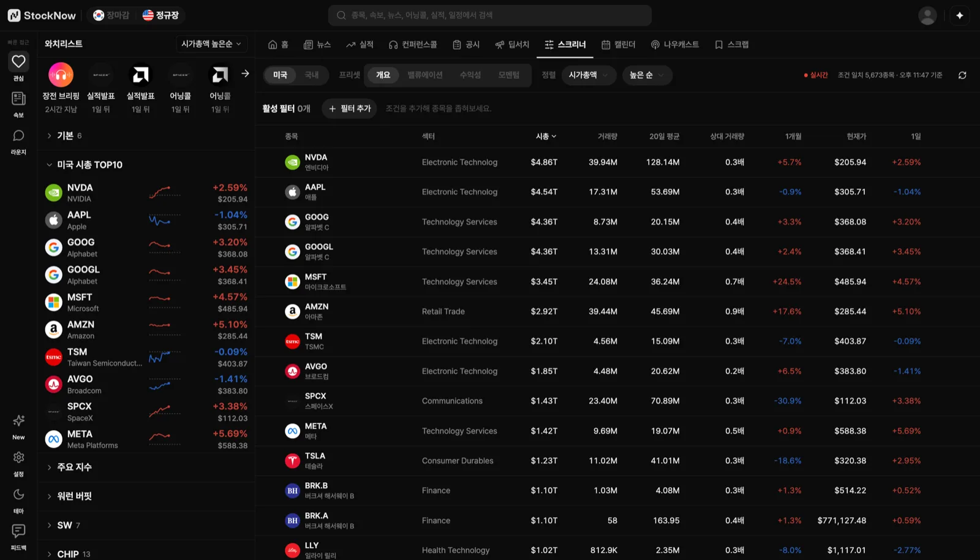Show next stories with the arrow
This screenshot has height=560, width=980.
(245, 74)
